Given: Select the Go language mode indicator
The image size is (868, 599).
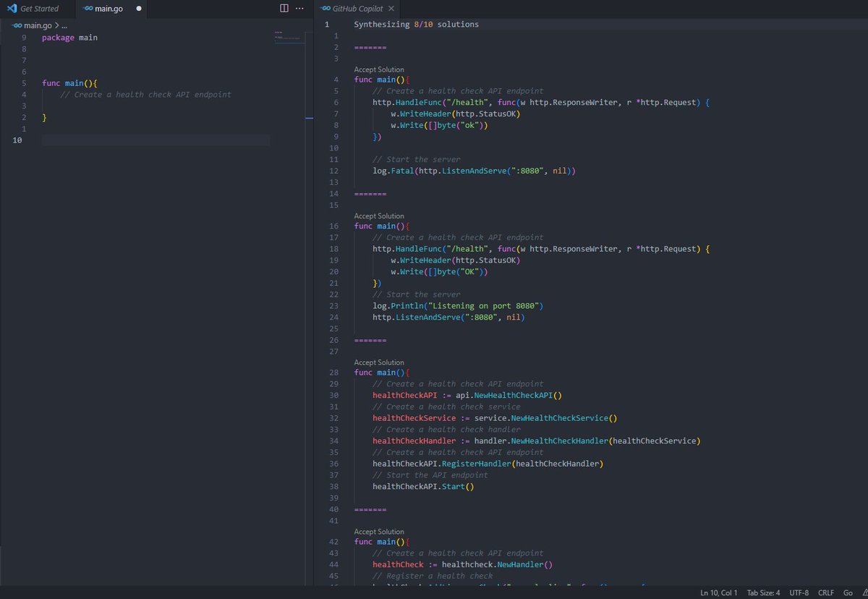Looking at the screenshot, I should 848,592.
